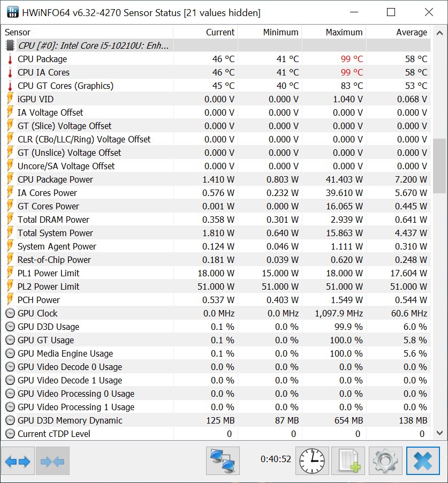Click the 0:40:52 elapsed time display
Viewport: 448px width, 483px height.
276,459
